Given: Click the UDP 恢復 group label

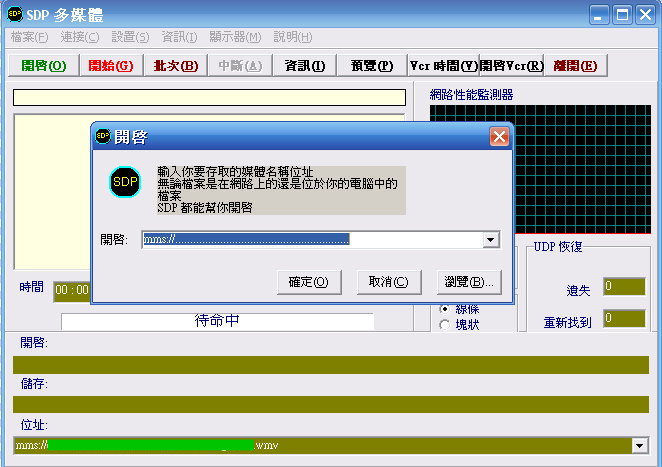Looking at the screenshot, I should [558, 247].
